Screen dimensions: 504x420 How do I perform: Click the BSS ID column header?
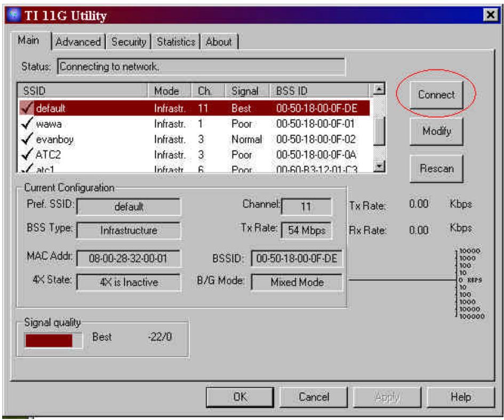tap(319, 91)
